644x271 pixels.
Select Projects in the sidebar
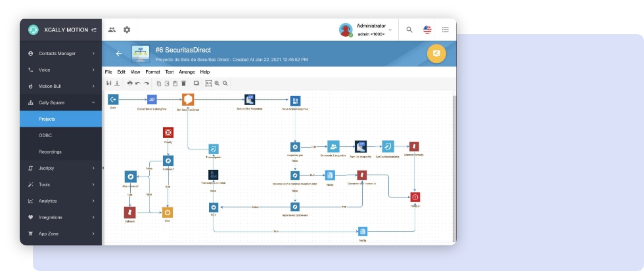(60, 119)
